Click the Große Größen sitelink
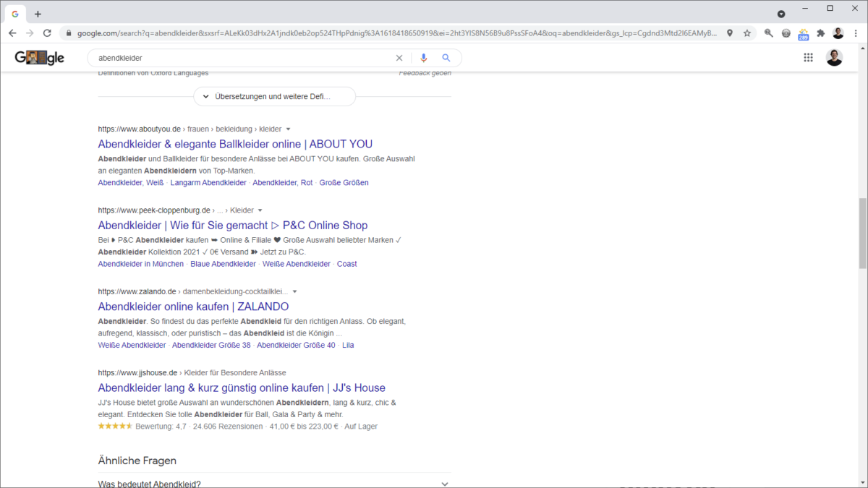The height and width of the screenshot is (488, 868). (x=344, y=182)
